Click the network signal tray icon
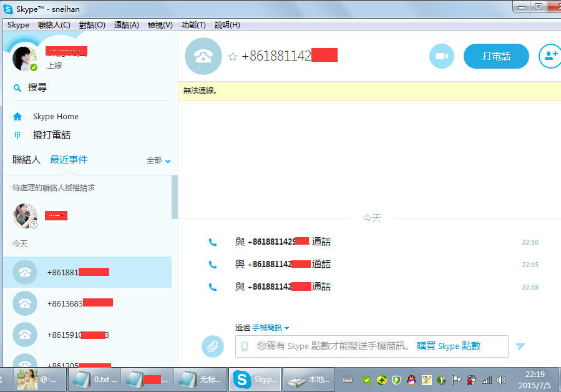 tap(486, 380)
